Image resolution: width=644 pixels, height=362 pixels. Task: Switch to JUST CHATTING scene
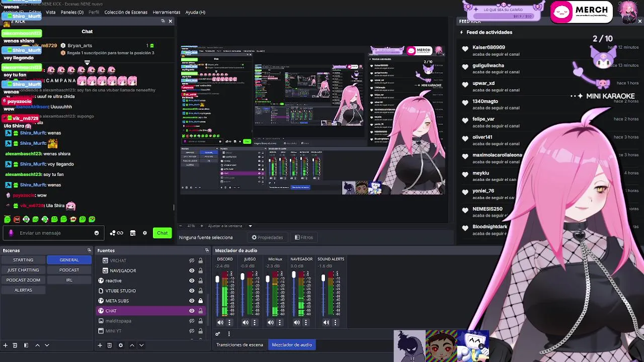(23, 270)
